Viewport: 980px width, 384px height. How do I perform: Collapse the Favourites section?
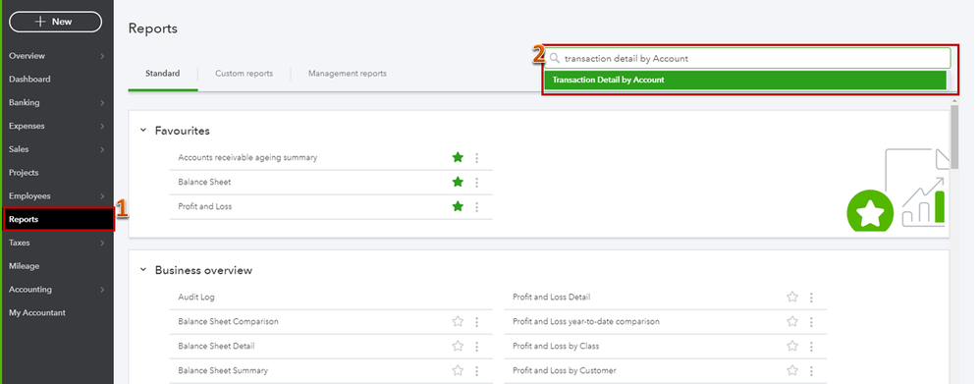pyautogui.click(x=143, y=131)
